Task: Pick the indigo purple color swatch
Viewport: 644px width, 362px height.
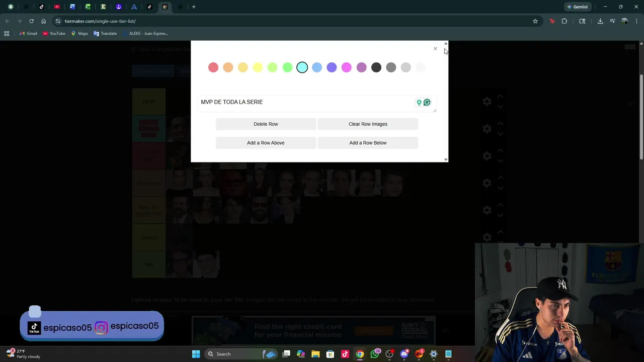Action: coord(332,67)
